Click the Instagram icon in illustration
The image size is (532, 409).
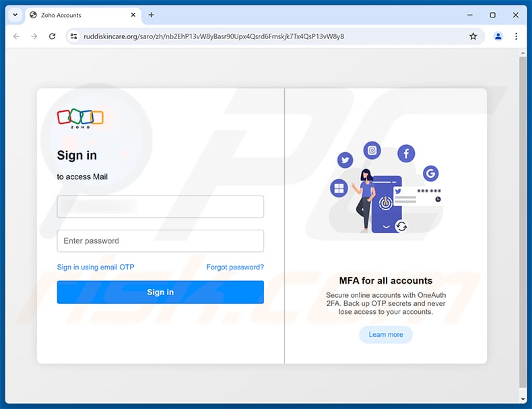[372, 150]
